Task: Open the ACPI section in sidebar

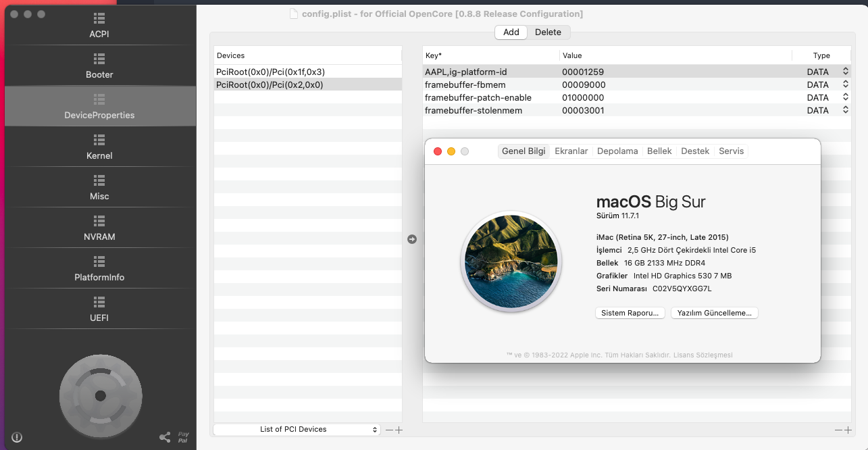Action: 99,25
